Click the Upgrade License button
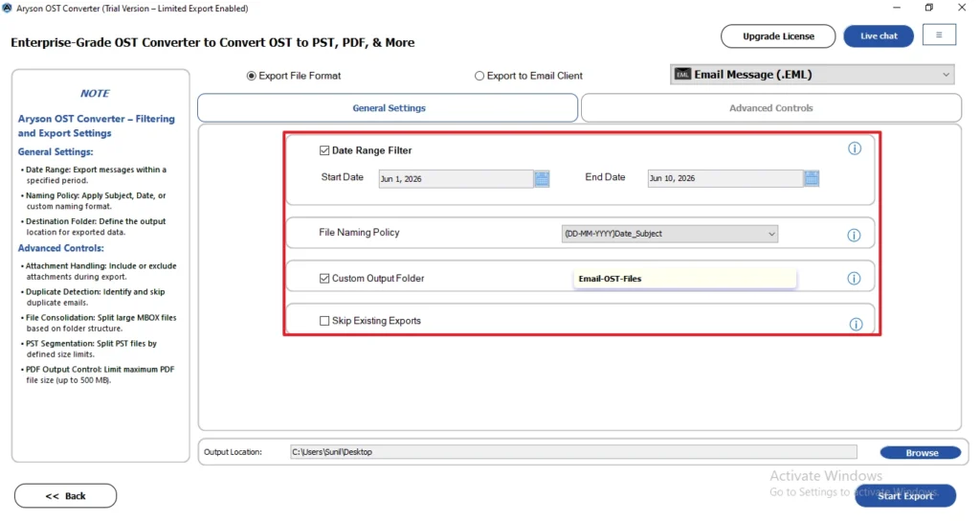Viewport: 980px width, 523px height. pos(778,36)
